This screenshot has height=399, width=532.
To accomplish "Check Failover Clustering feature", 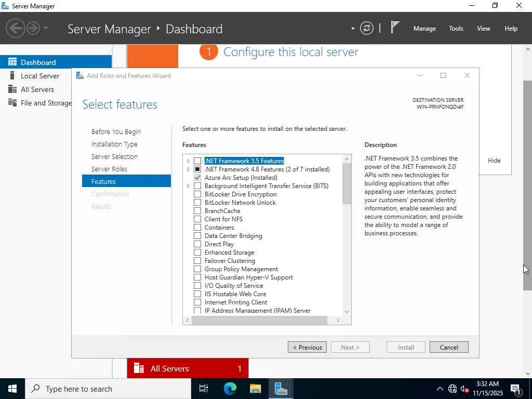I will pyautogui.click(x=197, y=261).
